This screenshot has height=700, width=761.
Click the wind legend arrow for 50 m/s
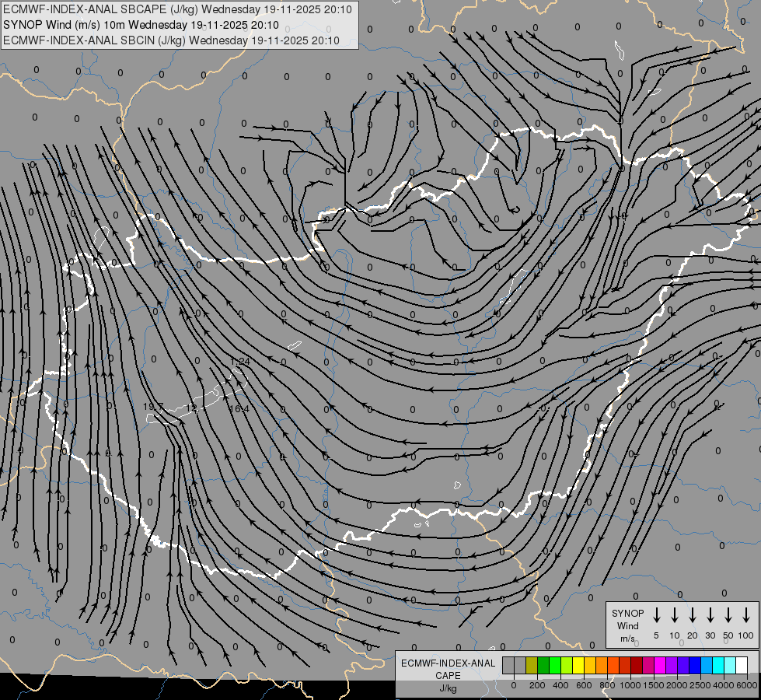click(728, 615)
